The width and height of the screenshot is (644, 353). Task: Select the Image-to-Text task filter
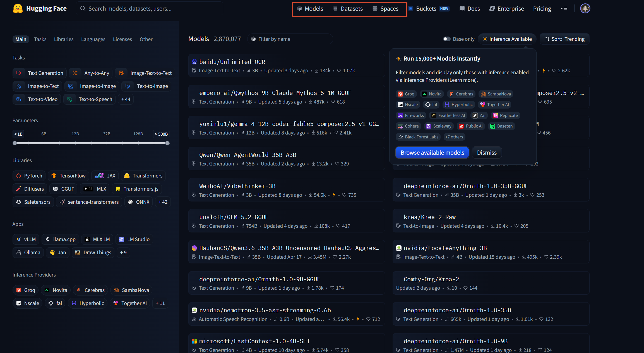(37, 86)
